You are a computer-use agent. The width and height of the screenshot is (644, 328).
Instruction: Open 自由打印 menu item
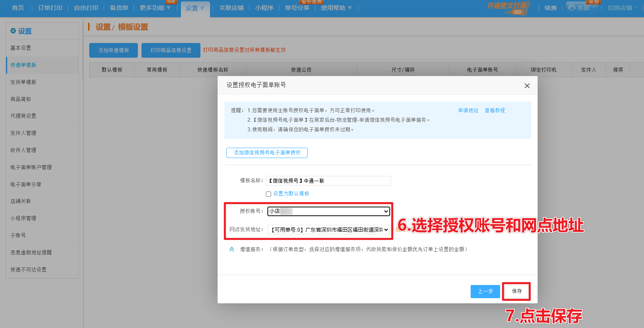tap(86, 8)
